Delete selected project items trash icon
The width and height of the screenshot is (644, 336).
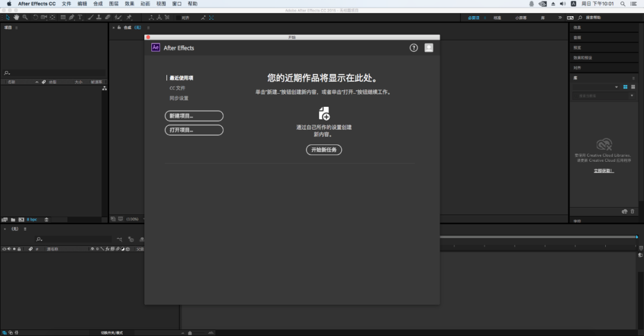[47, 220]
